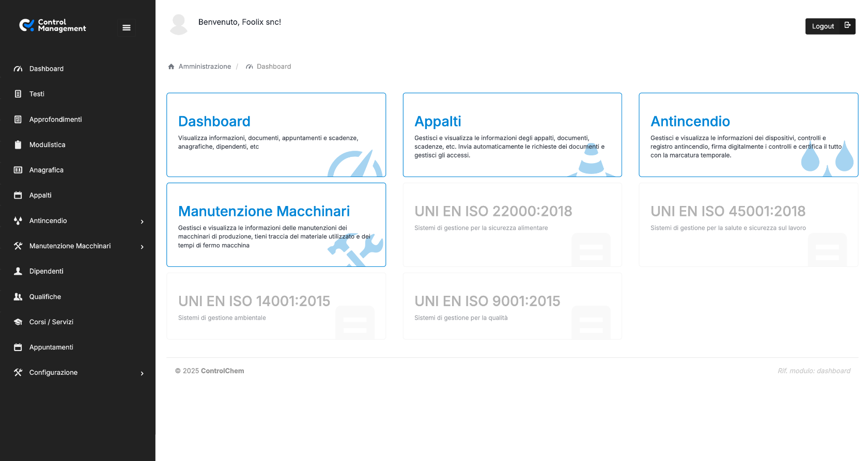The width and height of the screenshot is (868, 461).
Task: Expand the Manutenzione Macchinari submenu arrow
Action: click(x=142, y=247)
